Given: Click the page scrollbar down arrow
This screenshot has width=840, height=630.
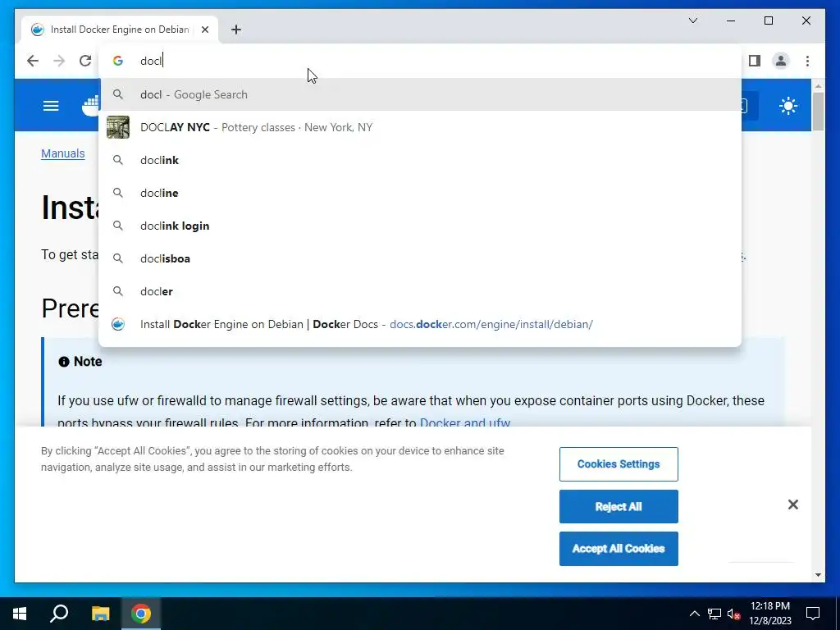Looking at the screenshot, I should [818, 575].
